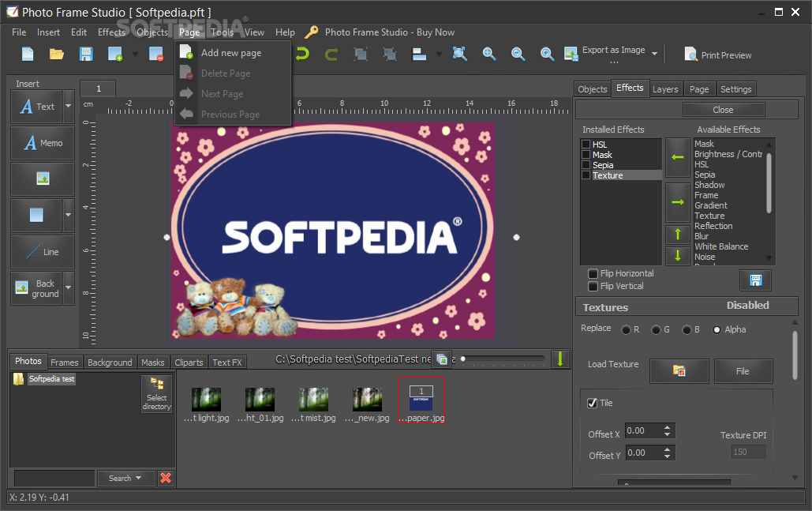Expand the shape tool dropdown arrow

(x=69, y=215)
